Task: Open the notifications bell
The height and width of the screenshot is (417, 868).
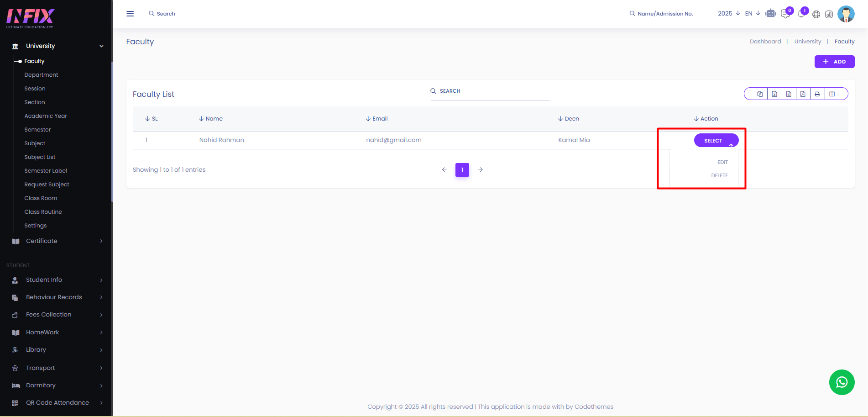Action: pyautogui.click(x=801, y=14)
